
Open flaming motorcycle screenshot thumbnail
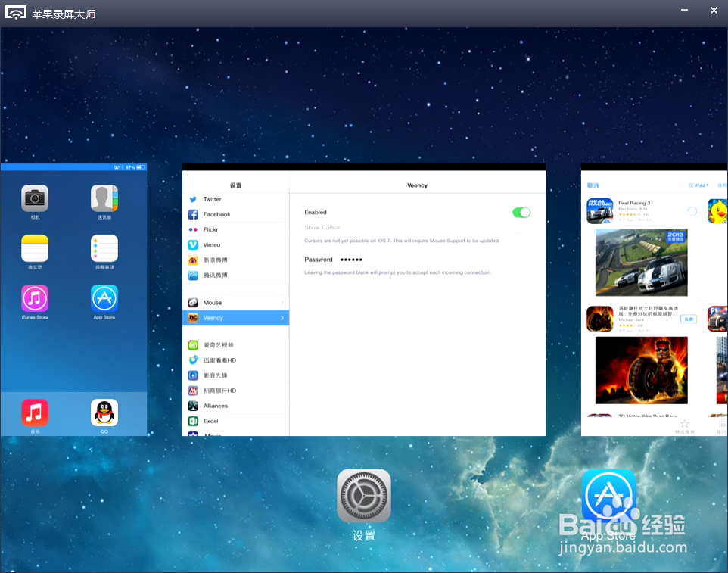pos(641,371)
